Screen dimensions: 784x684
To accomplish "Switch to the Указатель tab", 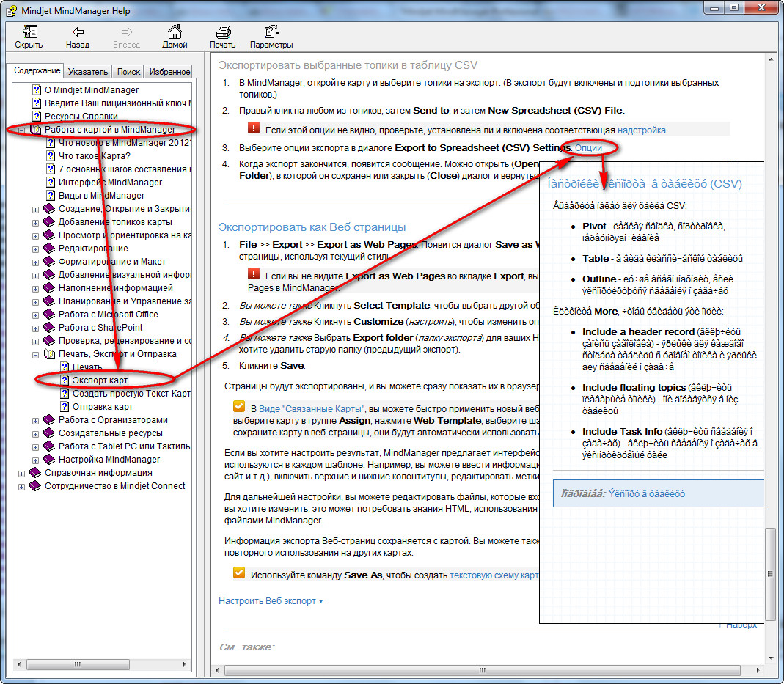I will point(87,72).
